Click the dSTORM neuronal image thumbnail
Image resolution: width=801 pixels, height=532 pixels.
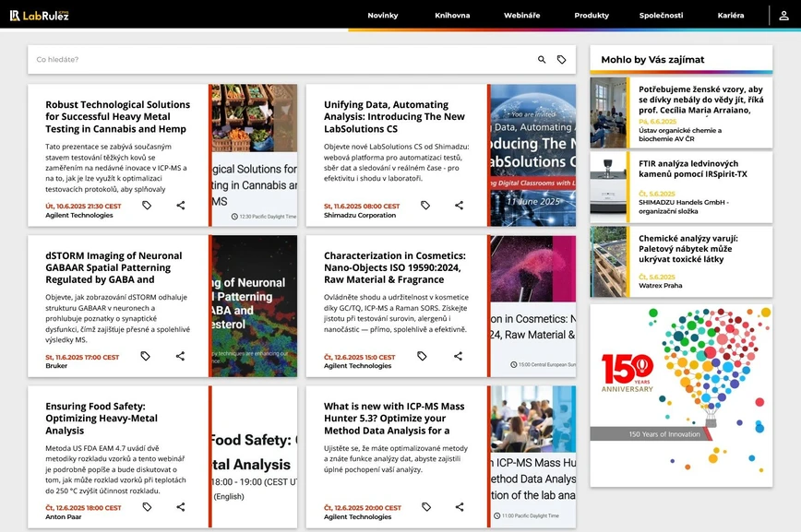[255, 306]
